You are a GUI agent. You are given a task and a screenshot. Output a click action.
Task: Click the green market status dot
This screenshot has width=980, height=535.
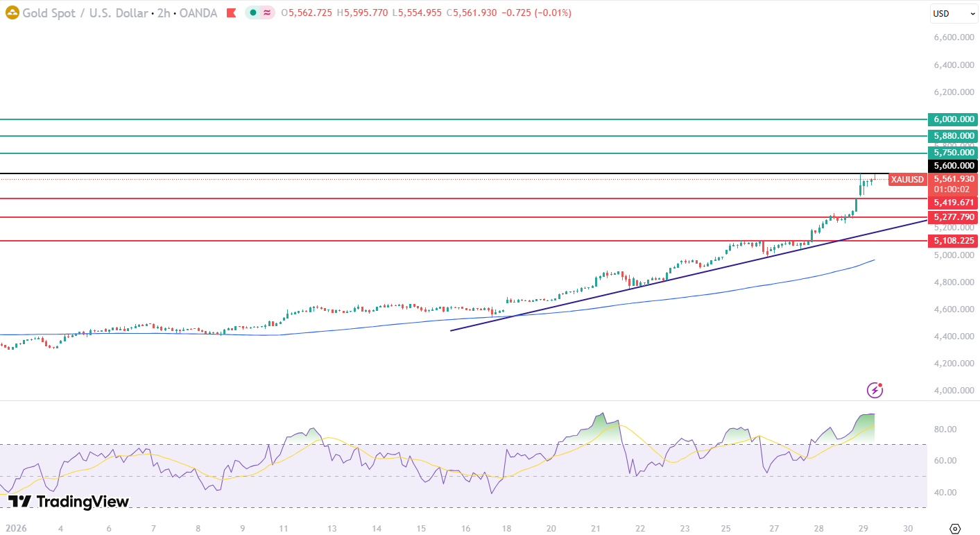click(253, 13)
